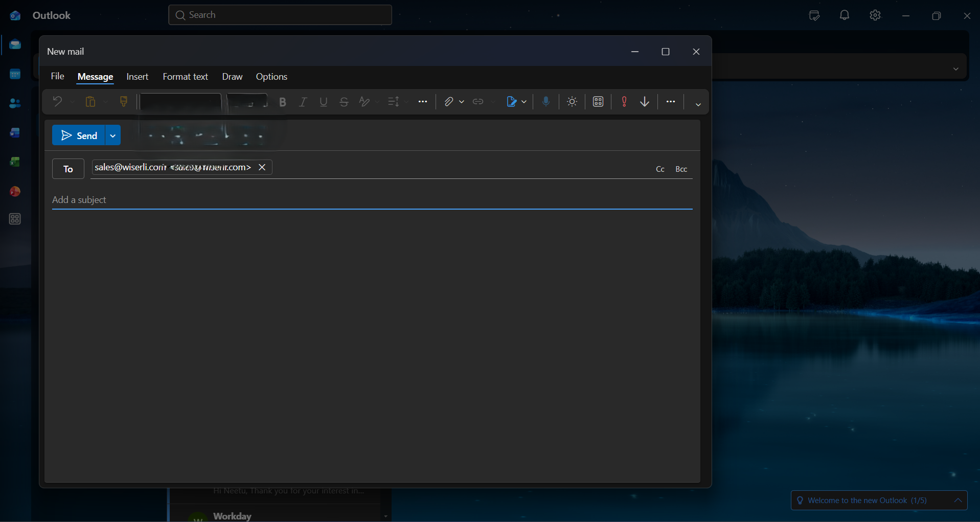Click the Paste clipboard icon
The width and height of the screenshot is (980, 522).
pos(90,102)
